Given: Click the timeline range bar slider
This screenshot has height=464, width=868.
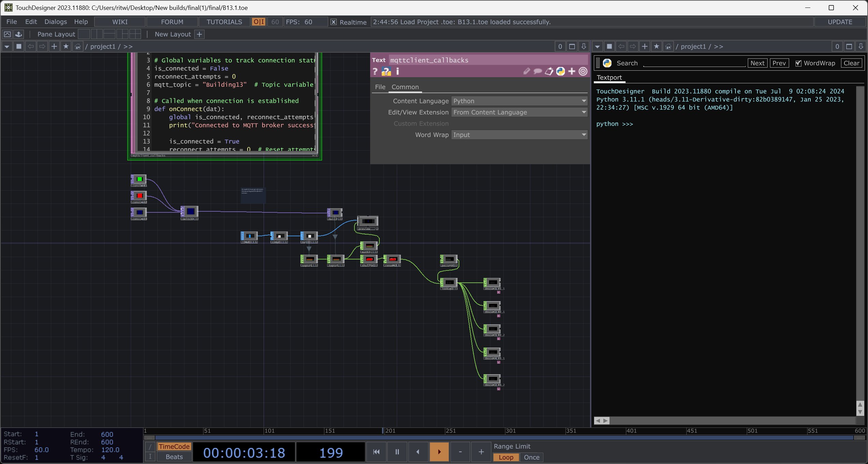Looking at the screenshot, I should 505,438.
